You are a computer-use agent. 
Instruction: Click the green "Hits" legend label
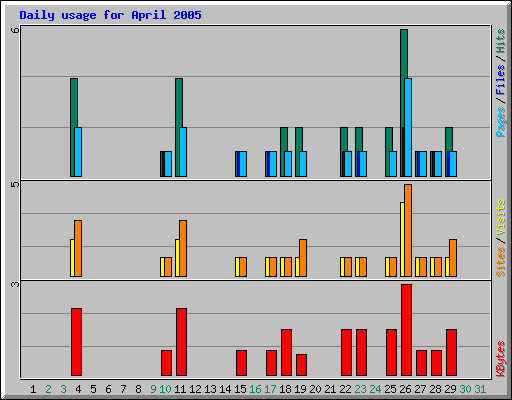501,41
